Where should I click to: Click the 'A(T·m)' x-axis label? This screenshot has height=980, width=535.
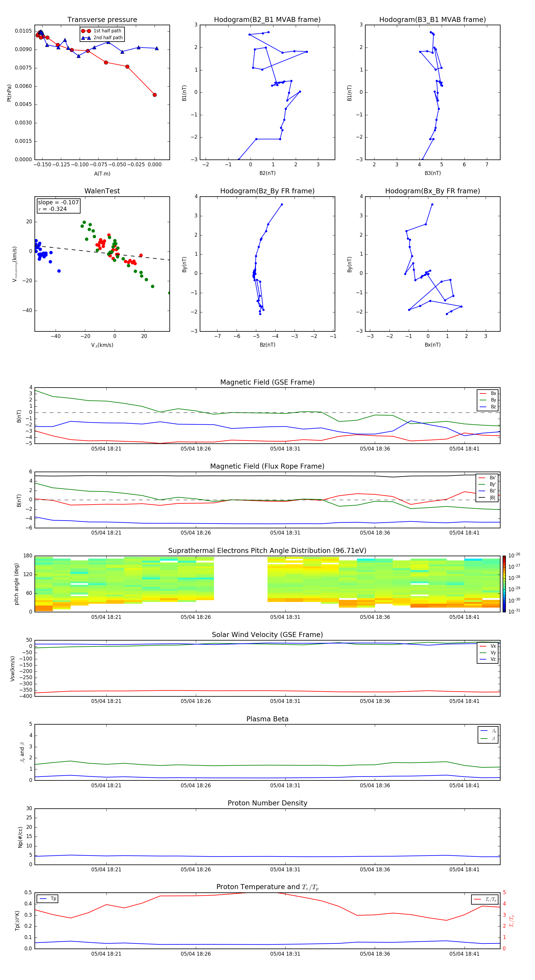pos(102,173)
